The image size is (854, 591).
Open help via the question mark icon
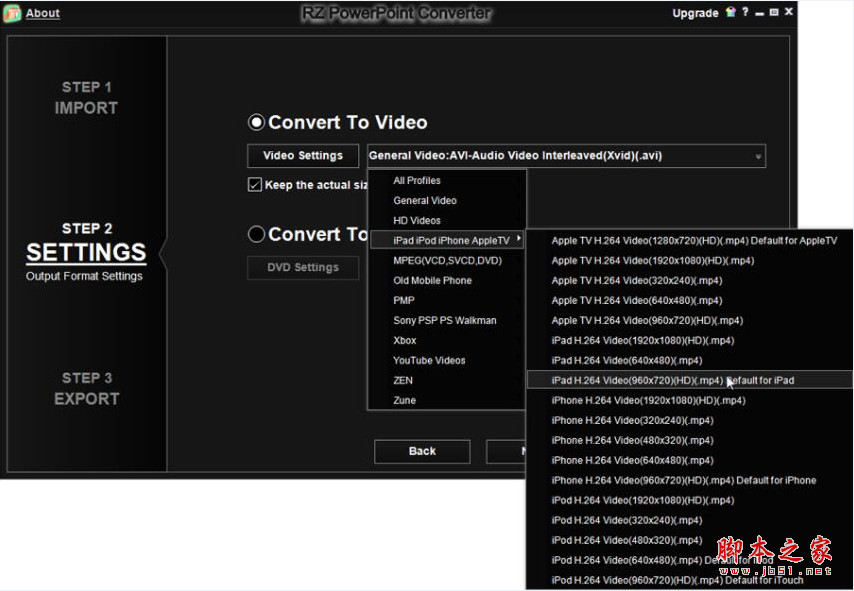click(x=745, y=11)
